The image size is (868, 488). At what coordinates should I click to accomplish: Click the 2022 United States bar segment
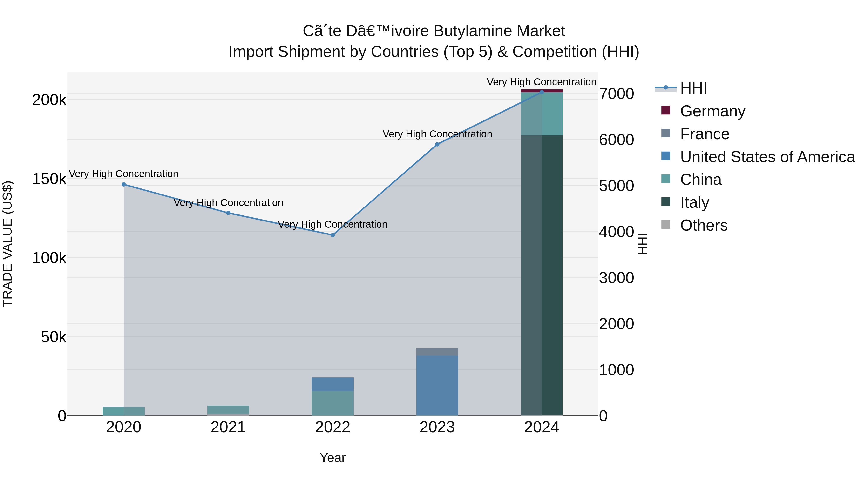[332, 384]
